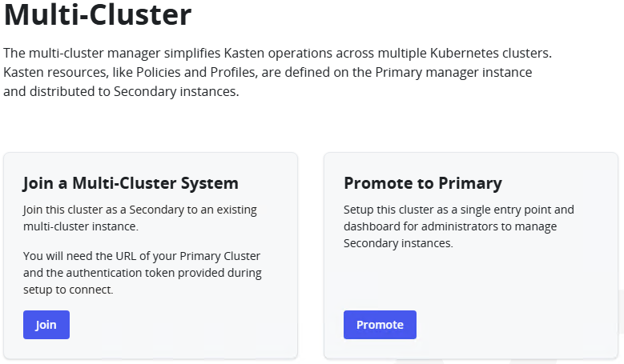
Task: Click the word 'System' in the Join heading
Action: [x=211, y=183]
